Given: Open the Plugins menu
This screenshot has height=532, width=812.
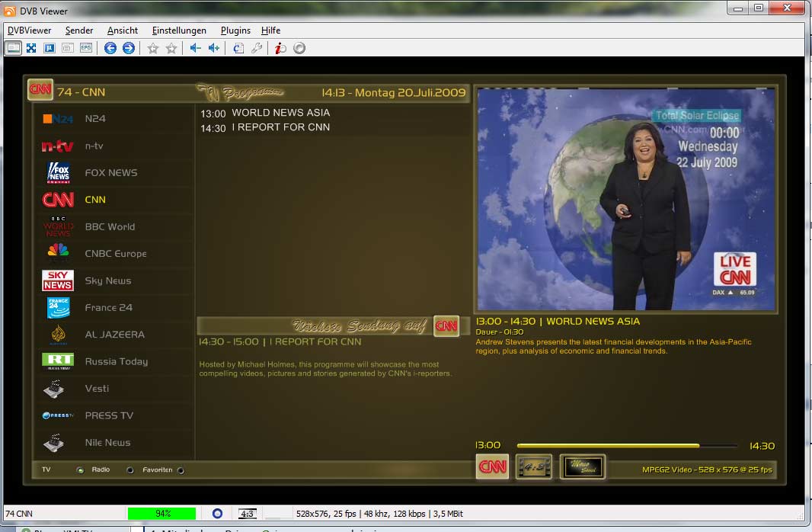Looking at the screenshot, I should 235,30.
